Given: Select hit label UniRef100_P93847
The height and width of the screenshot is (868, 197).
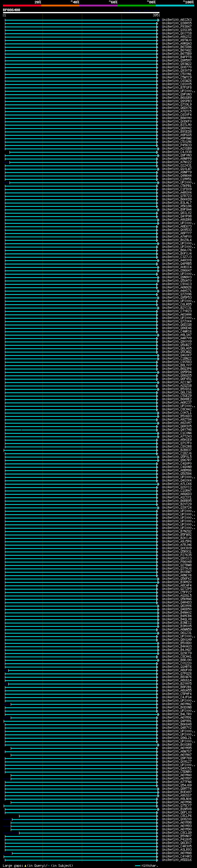Looking at the screenshot, I should pos(177,26).
